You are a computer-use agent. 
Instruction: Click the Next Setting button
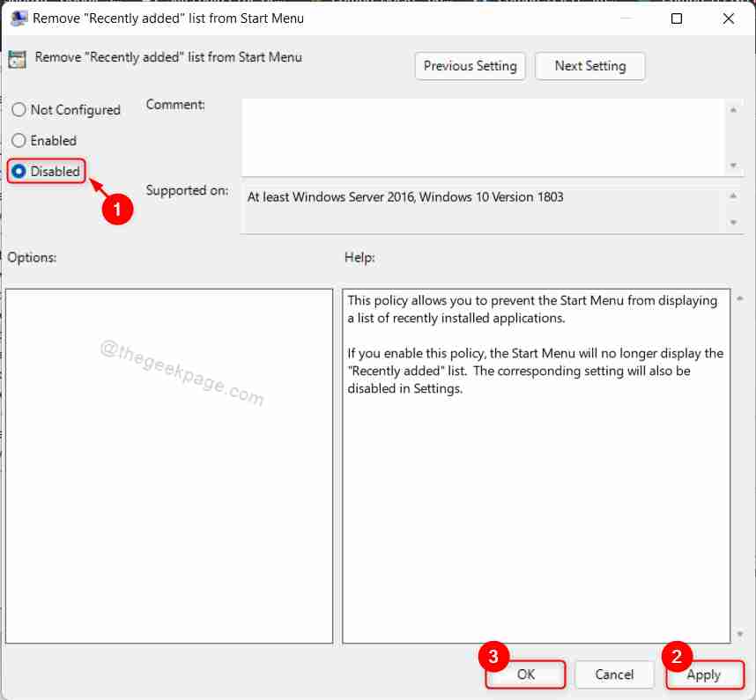click(590, 66)
